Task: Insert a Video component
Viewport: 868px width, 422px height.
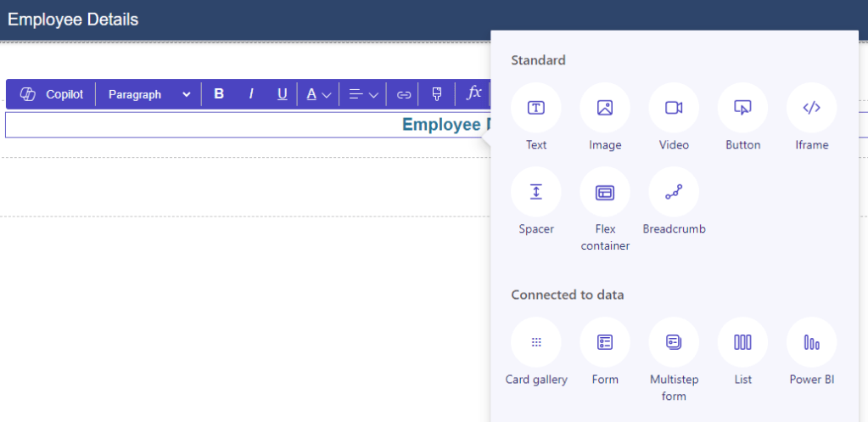Action: pyautogui.click(x=674, y=108)
